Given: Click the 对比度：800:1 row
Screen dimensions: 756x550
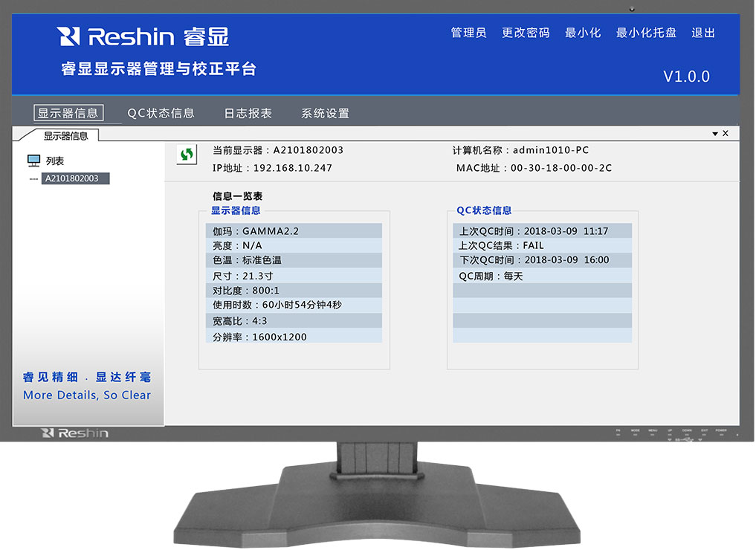Looking at the screenshot, I should (x=294, y=290).
